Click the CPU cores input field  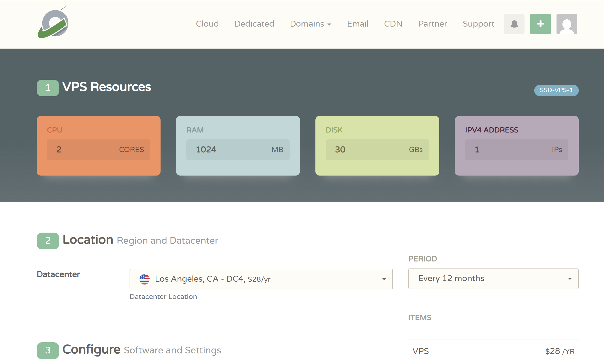tap(99, 150)
